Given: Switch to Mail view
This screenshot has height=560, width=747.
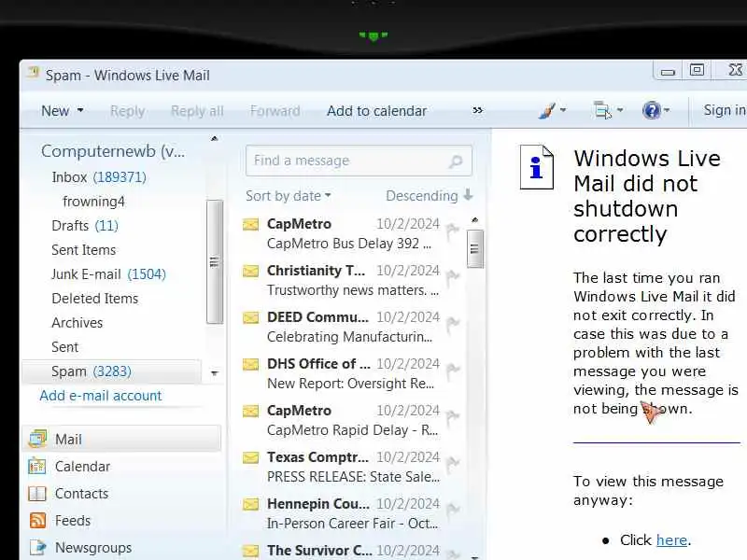Looking at the screenshot, I should click(x=121, y=439).
